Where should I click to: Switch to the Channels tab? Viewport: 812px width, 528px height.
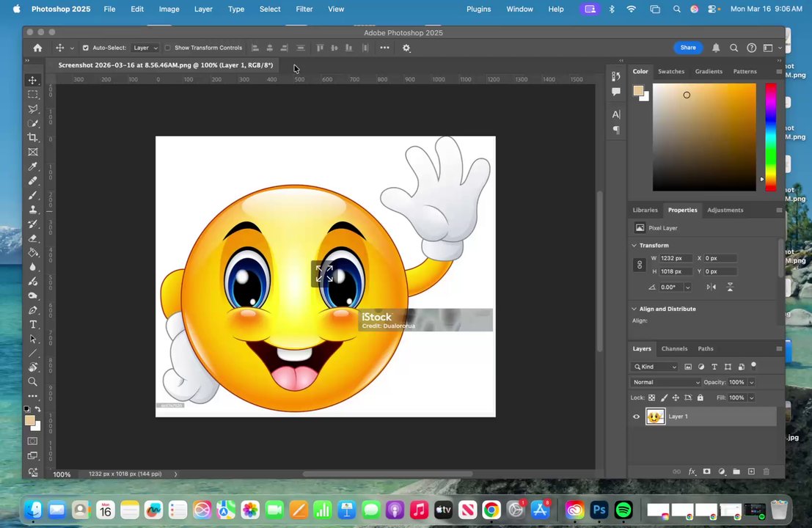673,348
